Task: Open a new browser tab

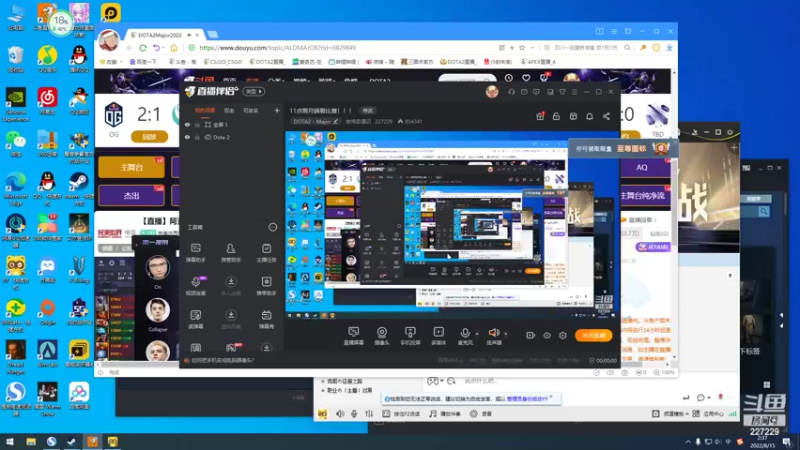Action: click(213, 35)
